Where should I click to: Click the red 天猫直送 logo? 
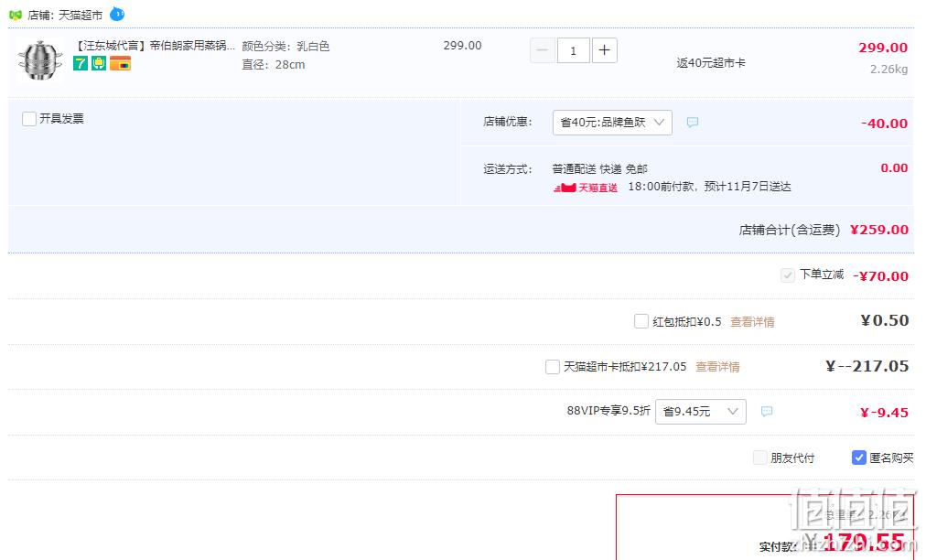(x=586, y=188)
